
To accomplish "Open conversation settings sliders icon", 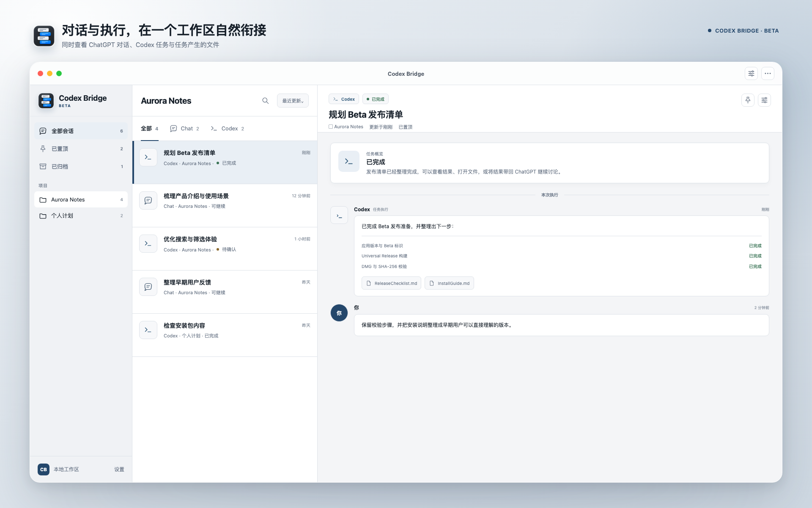I will pos(764,100).
